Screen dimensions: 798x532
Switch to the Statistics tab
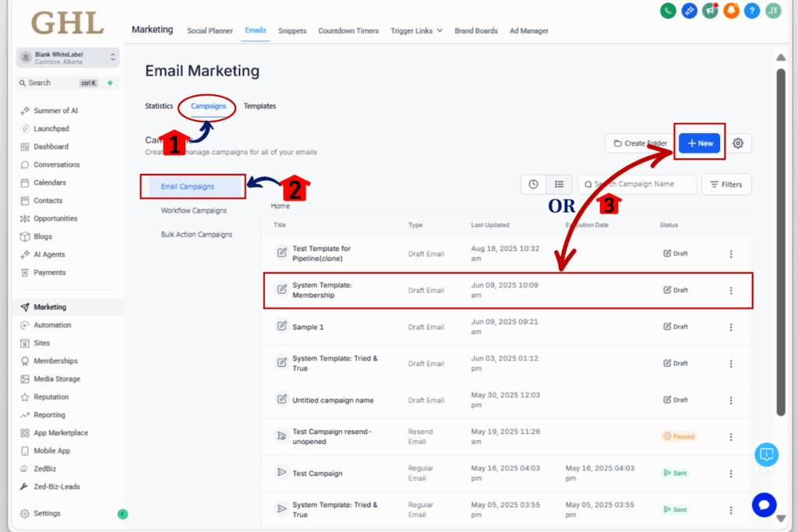159,106
